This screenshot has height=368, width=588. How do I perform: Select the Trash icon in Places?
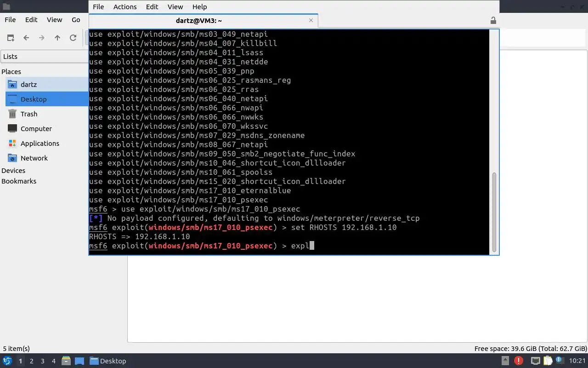[12, 114]
